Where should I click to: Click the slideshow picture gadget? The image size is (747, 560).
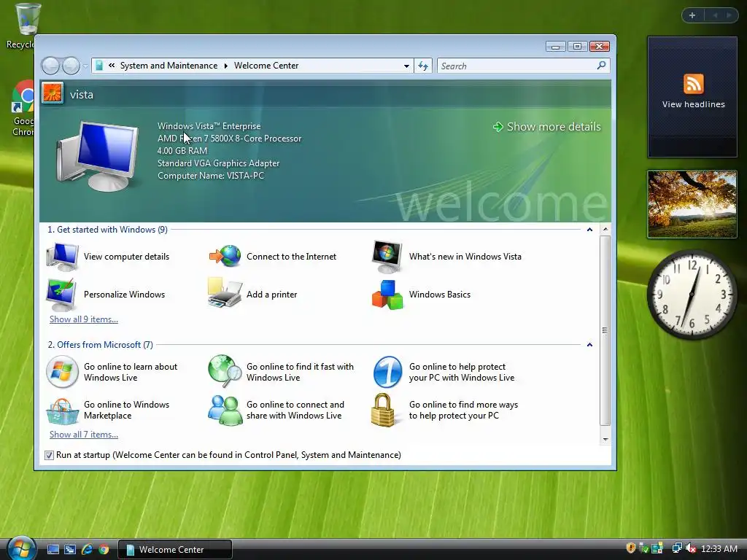click(x=692, y=204)
